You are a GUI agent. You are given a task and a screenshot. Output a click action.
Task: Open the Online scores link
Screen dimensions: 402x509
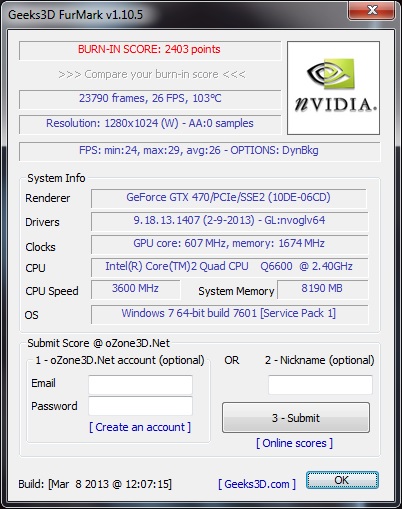(294, 443)
